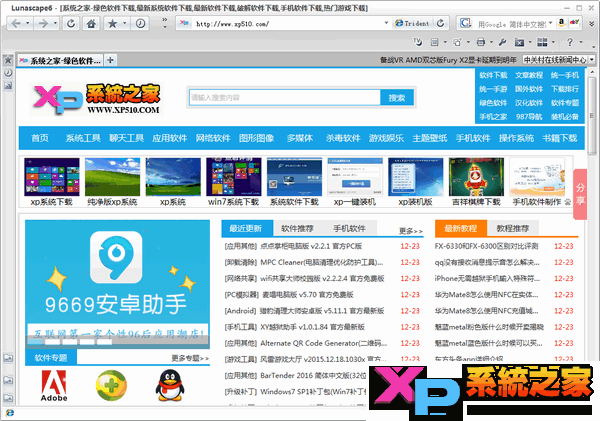Click the Google search engine icon

[465, 23]
